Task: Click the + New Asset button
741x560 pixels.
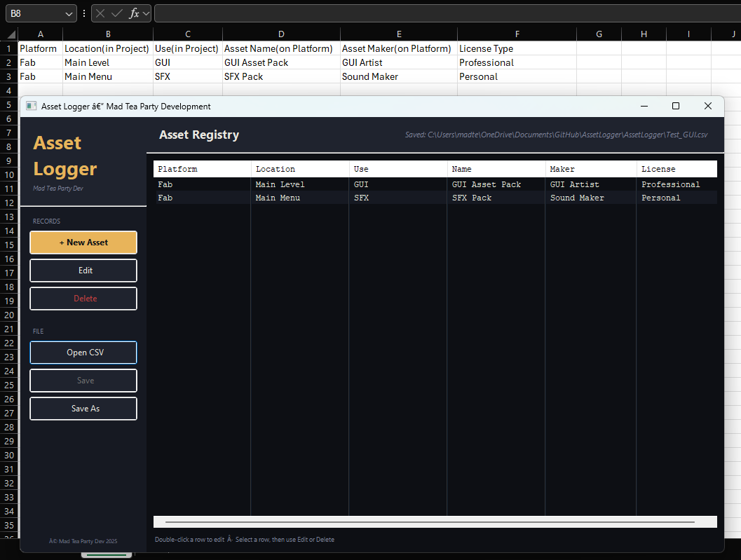Action: click(83, 243)
